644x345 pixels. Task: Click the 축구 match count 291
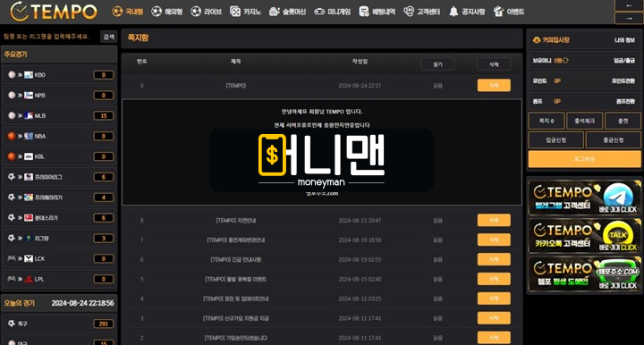point(104,324)
